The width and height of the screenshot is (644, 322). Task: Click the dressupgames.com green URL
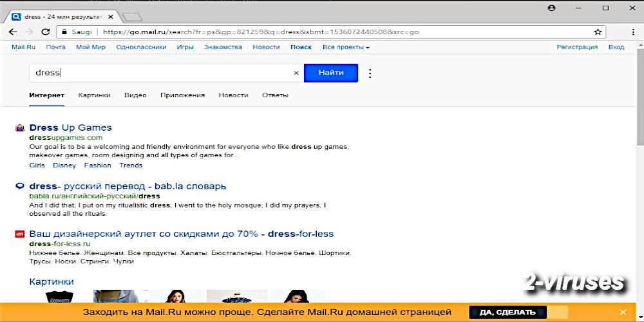[x=66, y=138]
